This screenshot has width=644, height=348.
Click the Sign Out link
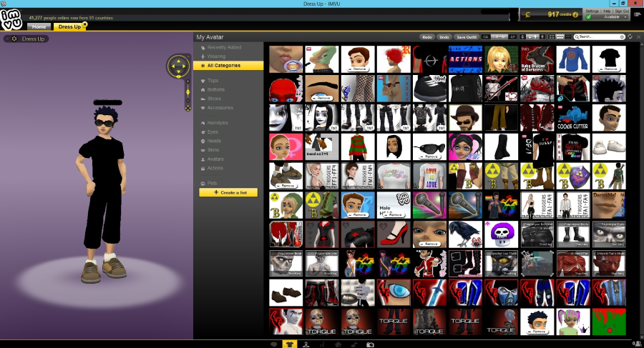622,11
